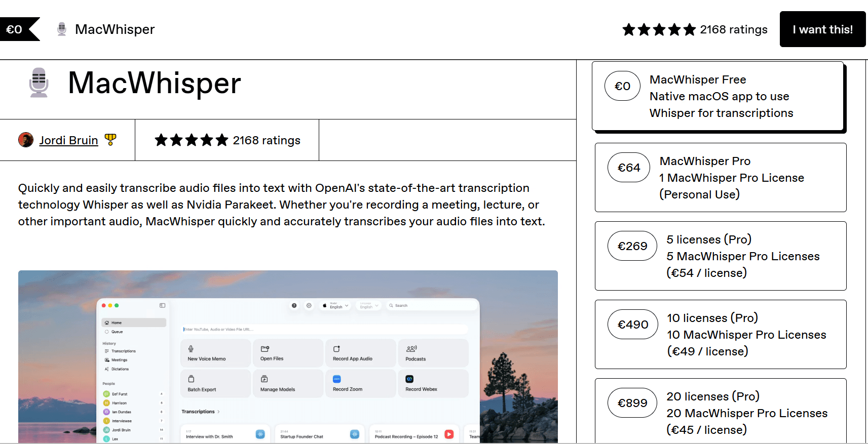Pick the 10 licenses (Pro) €490 option
The image size is (868, 444).
coord(721,334)
